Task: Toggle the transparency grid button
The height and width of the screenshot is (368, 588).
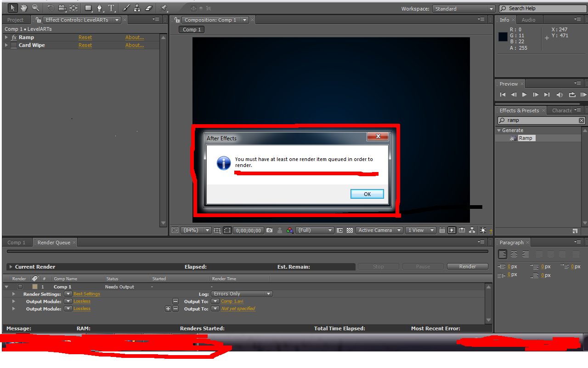Action: 350,230
